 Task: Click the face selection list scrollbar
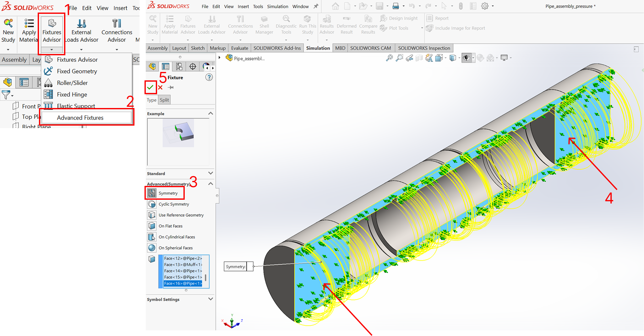coord(206,278)
